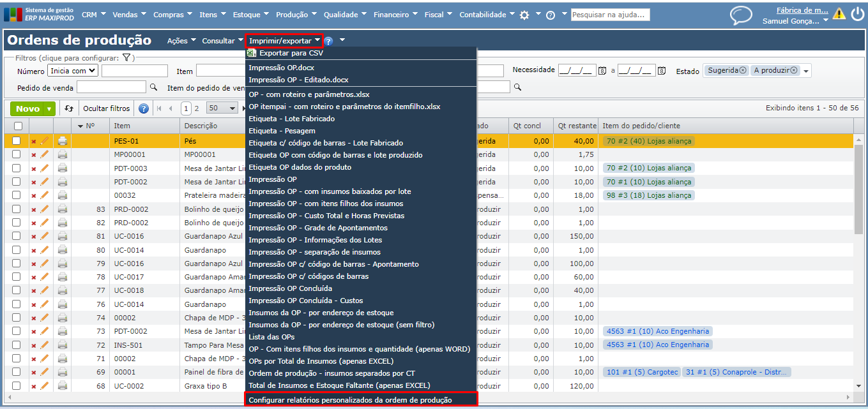Tick the checkbox for order number 80

(17, 250)
